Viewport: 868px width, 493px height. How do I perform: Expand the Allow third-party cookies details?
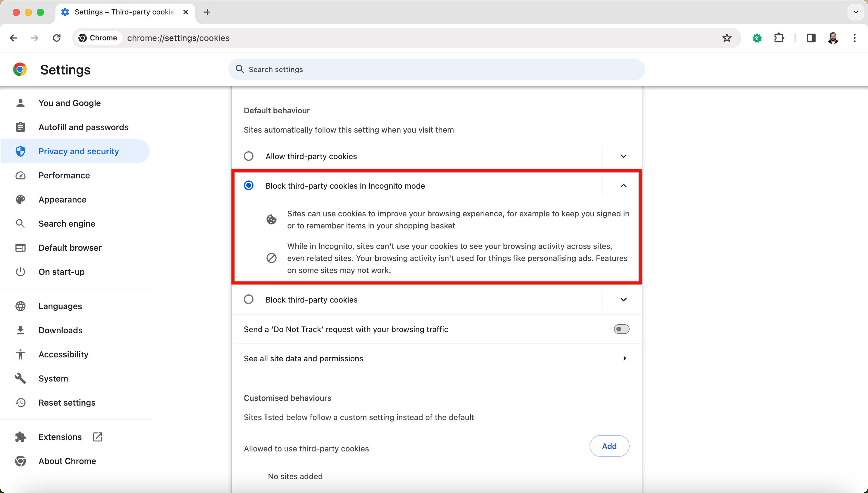623,156
